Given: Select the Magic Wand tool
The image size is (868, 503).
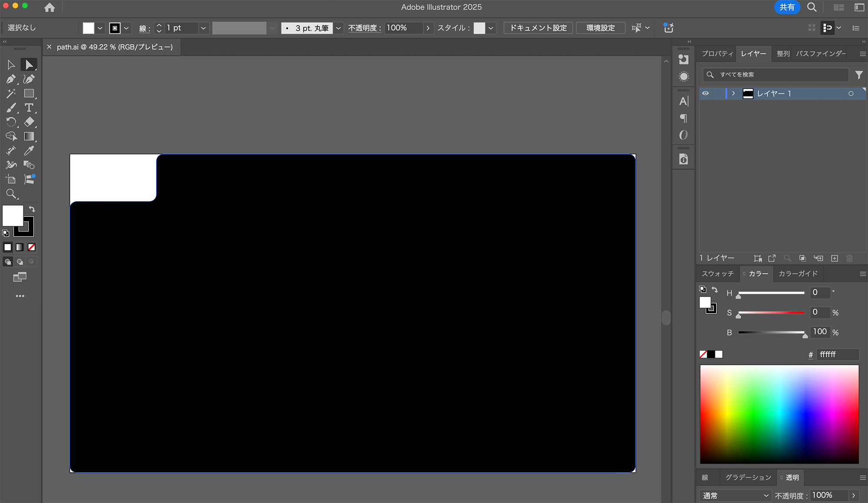Looking at the screenshot, I should coord(11,93).
